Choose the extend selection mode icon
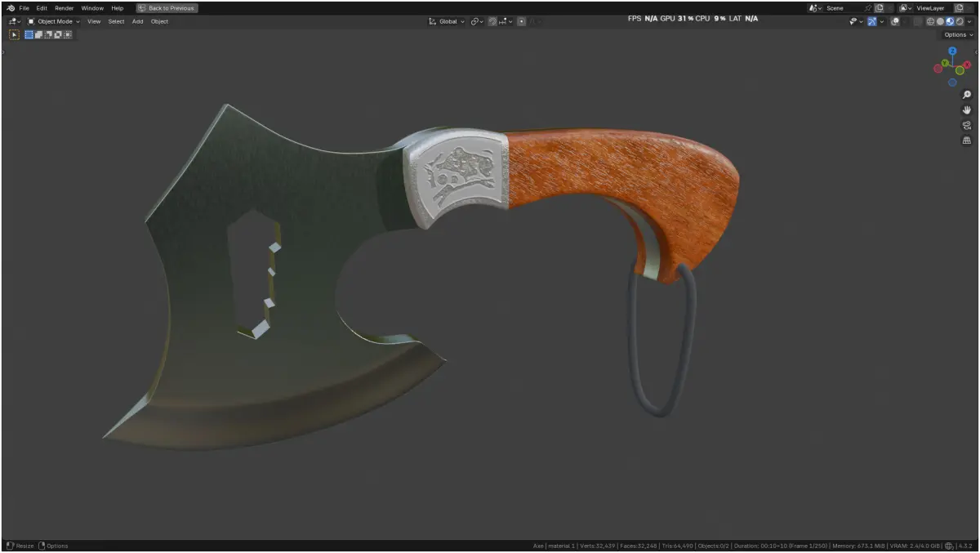The image size is (980, 553). tap(39, 34)
